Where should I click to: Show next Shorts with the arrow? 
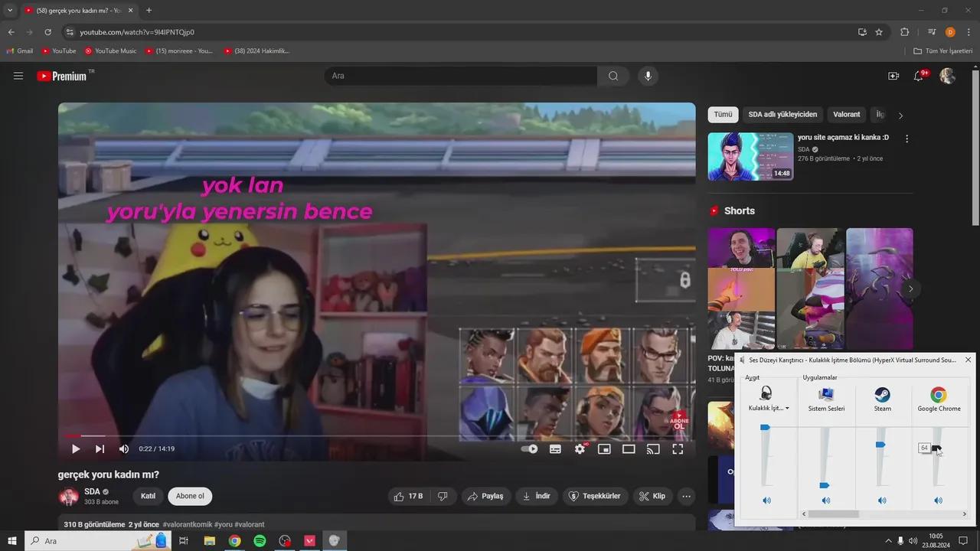coord(910,289)
